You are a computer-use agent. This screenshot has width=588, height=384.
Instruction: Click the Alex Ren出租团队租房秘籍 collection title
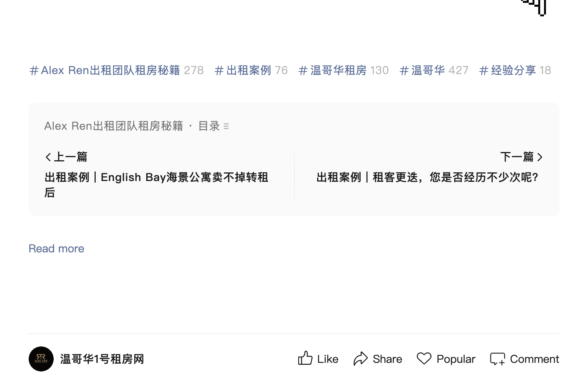click(114, 126)
